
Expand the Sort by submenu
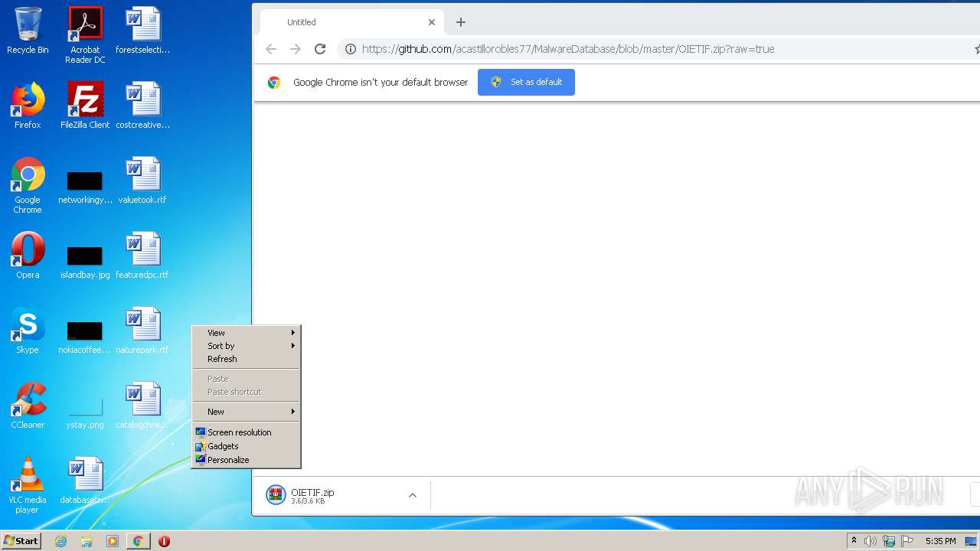pyautogui.click(x=246, y=346)
